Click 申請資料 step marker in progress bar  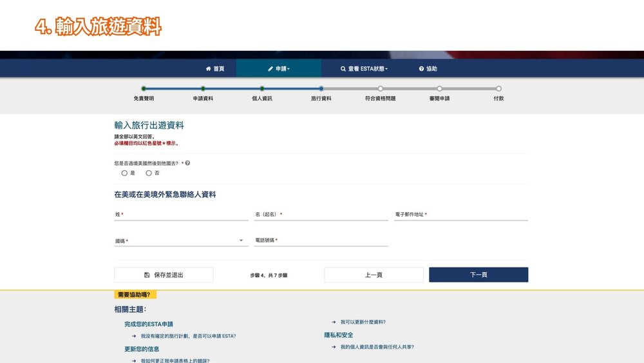203,88
